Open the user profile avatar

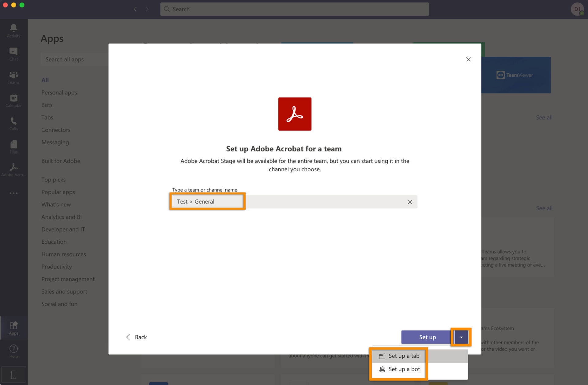point(577,9)
